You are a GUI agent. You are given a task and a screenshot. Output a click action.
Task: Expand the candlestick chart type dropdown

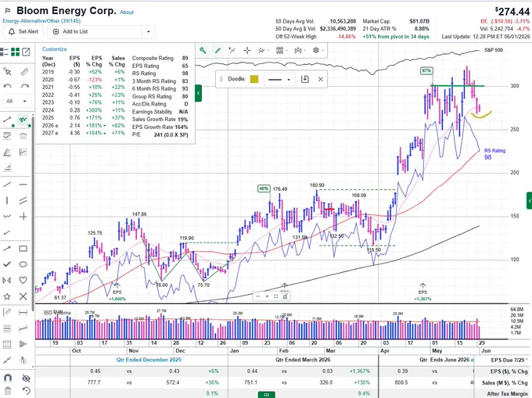pyautogui.click(x=299, y=51)
